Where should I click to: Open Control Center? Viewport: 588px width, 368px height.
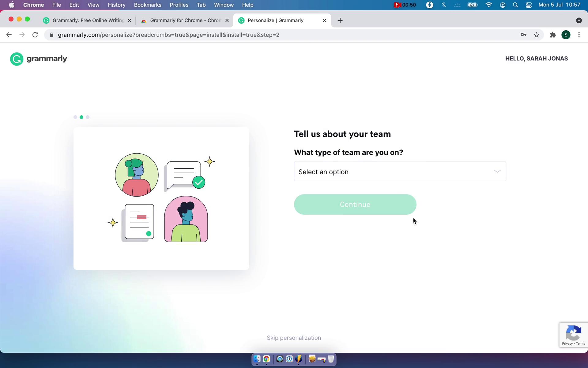coord(529,5)
